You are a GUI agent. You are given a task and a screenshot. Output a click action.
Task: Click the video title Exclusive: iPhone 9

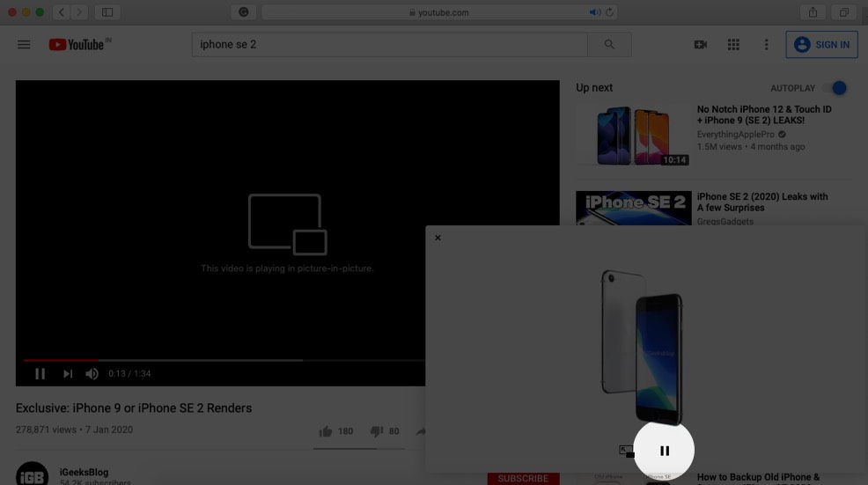[134, 408]
